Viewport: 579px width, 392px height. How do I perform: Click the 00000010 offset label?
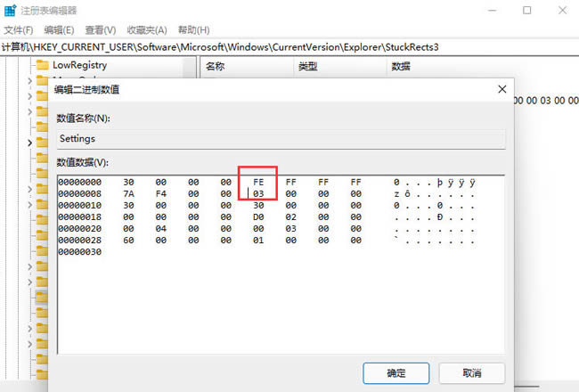80,206
